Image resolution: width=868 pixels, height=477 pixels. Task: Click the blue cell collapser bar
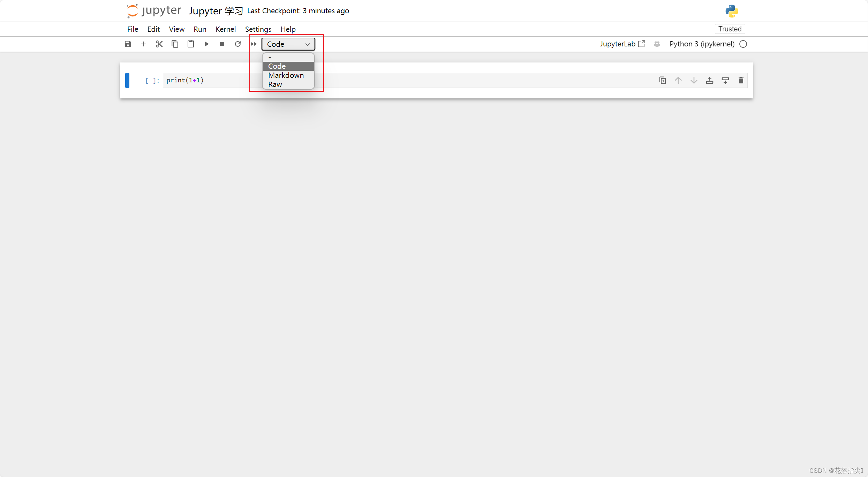click(x=127, y=81)
